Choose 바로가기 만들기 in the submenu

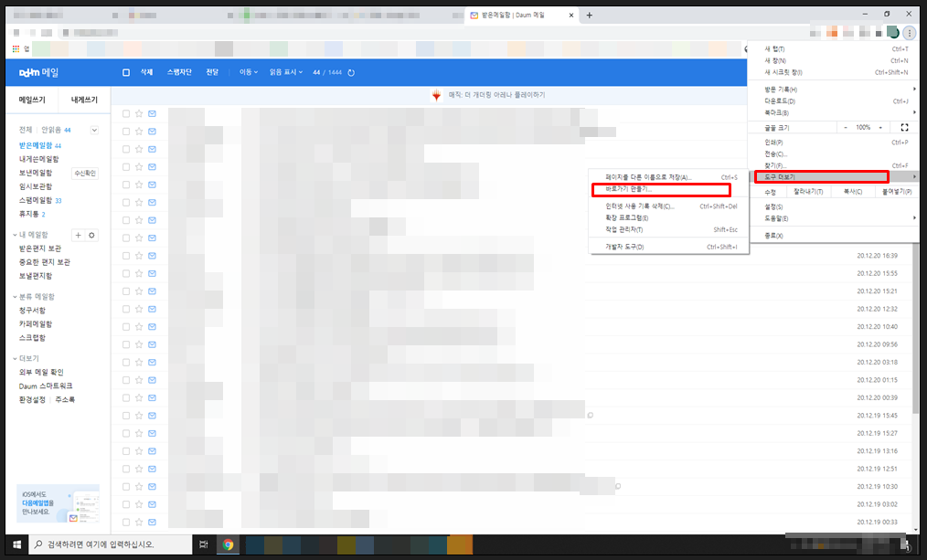(x=668, y=189)
